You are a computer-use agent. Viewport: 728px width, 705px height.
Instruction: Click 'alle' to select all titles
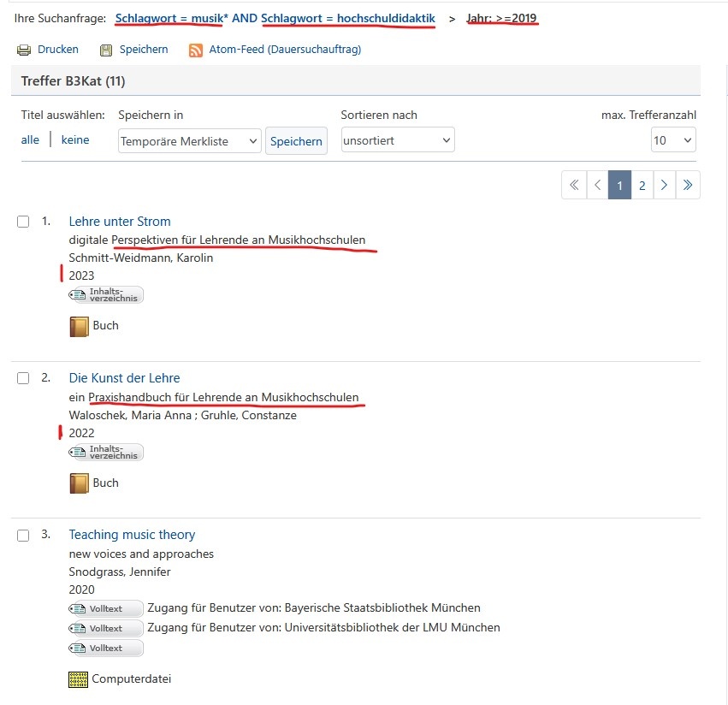click(x=30, y=139)
